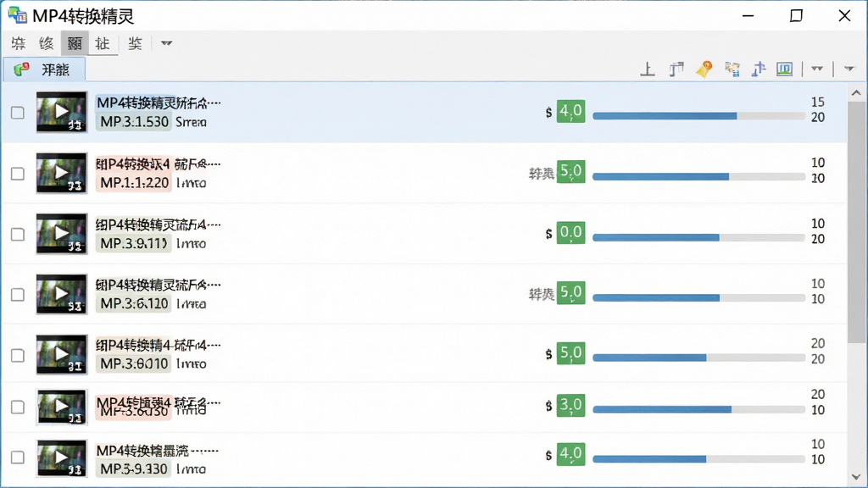868x488 pixels.
Task: Play the video thumbnail in the MP.3:6010 row
Action: (61, 354)
